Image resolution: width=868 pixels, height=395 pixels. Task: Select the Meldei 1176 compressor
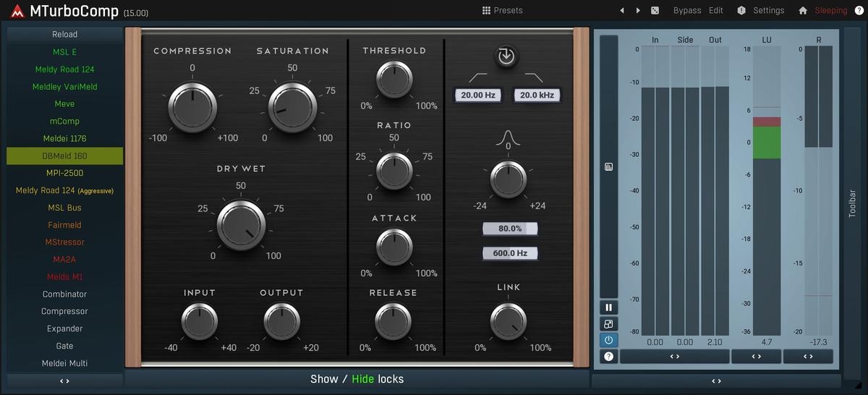point(64,138)
